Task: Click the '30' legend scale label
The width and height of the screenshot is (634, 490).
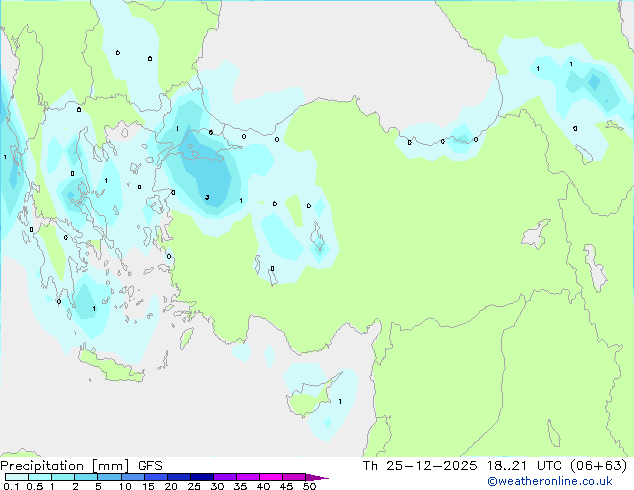Action: coord(217,486)
